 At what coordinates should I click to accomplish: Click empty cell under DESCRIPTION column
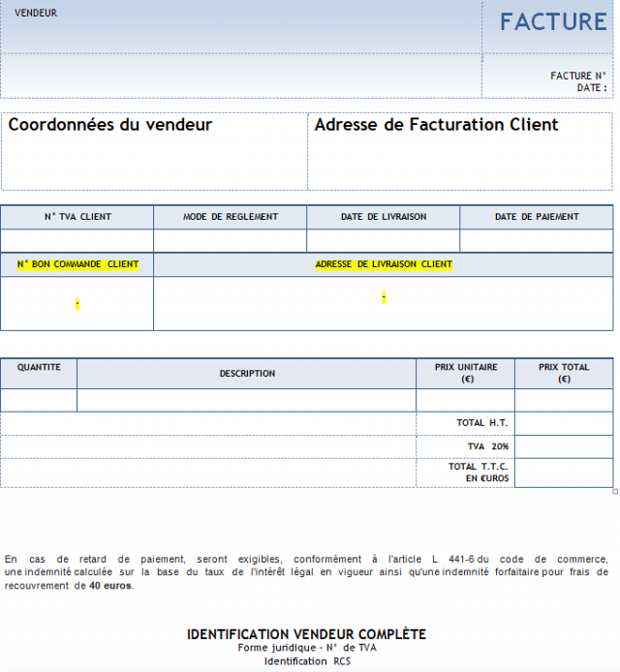(246, 401)
